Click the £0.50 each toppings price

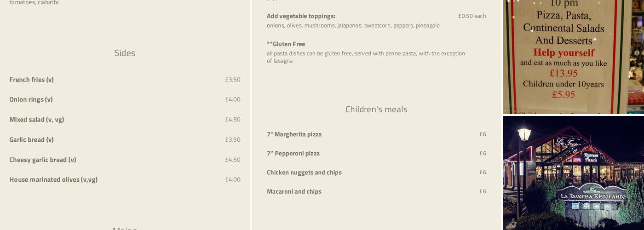[472, 16]
